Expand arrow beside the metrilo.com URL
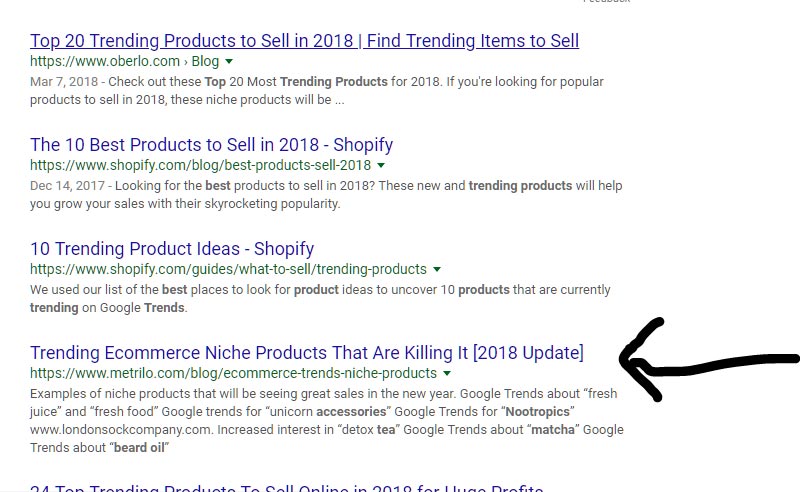 [x=448, y=373]
